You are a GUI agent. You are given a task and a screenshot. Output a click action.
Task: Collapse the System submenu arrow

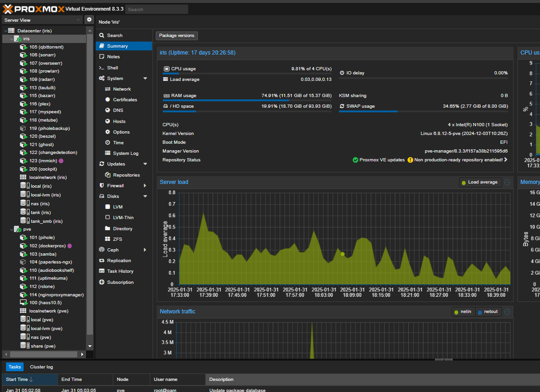(x=145, y=78)
